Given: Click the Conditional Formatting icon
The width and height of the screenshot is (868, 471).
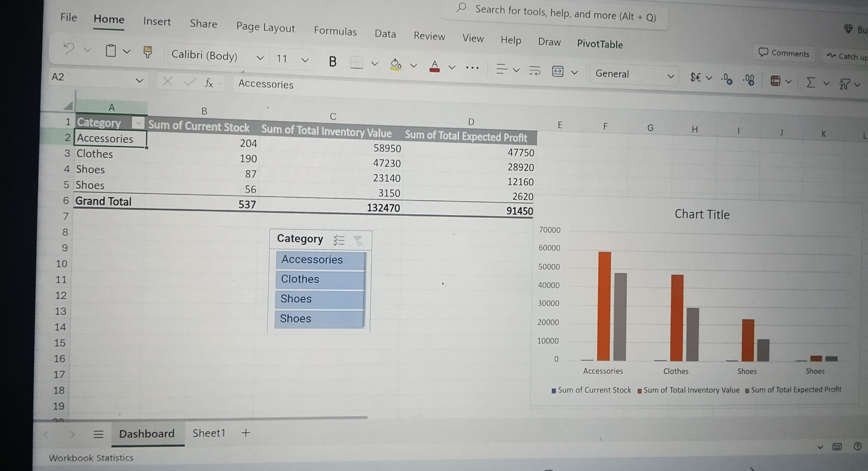Looking at the screenshot, I should (x=775, y=81).
